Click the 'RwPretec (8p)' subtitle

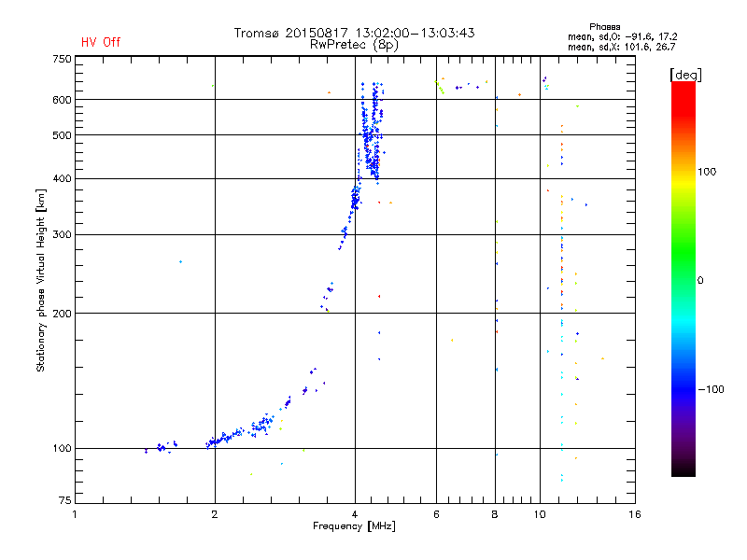(x=354, y=45)
